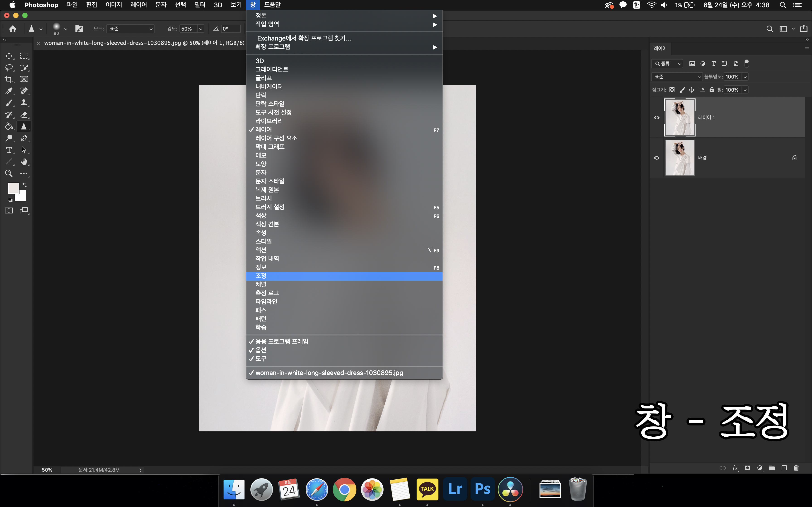Toggle the 옵션 checked menu item
Image resolution: width=812 pixels, height=507 pixels.
pyautogui.click(x=261, y=350)
